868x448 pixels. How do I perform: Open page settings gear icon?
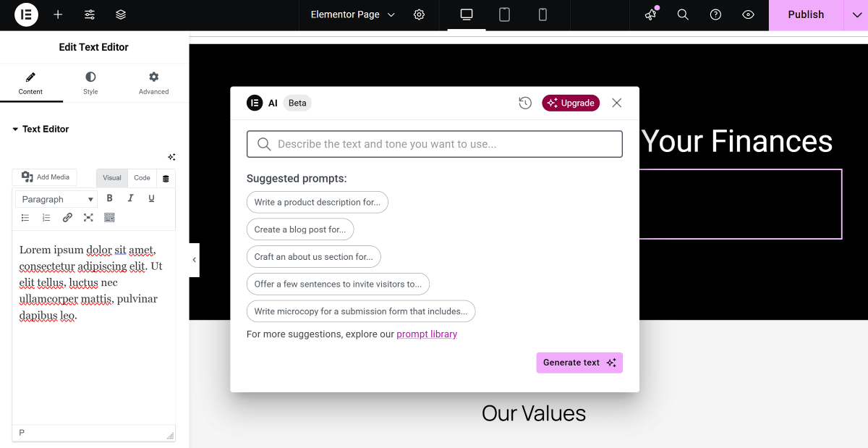[x=419, y=14]
